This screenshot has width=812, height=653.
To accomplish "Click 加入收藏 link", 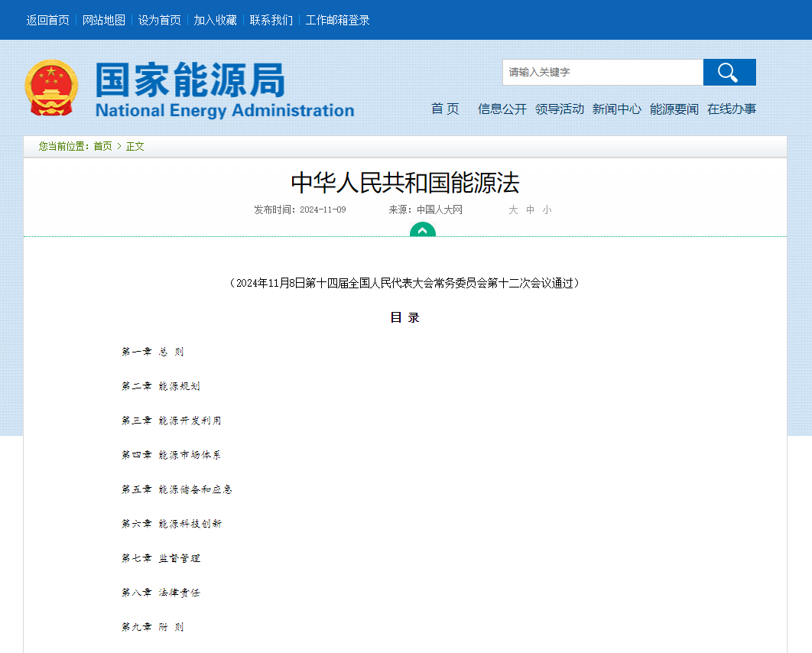I will [216, 20].
